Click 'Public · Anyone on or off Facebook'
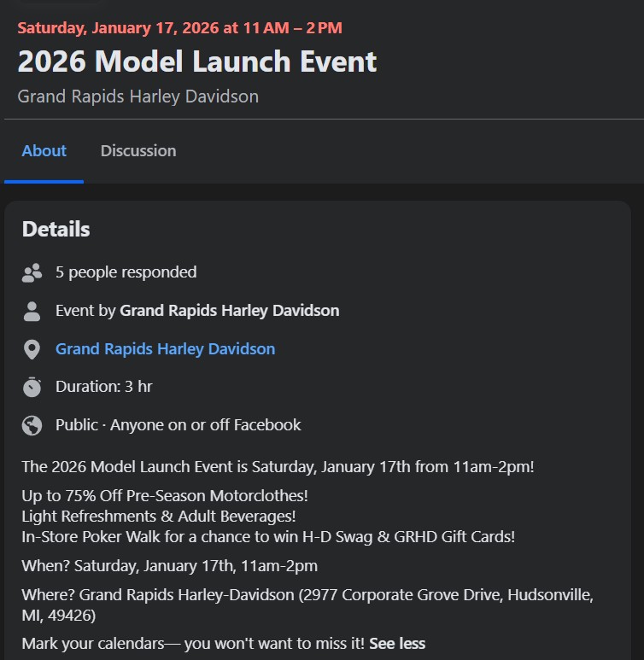Screen dimensions: 644x660 point(178,425)
